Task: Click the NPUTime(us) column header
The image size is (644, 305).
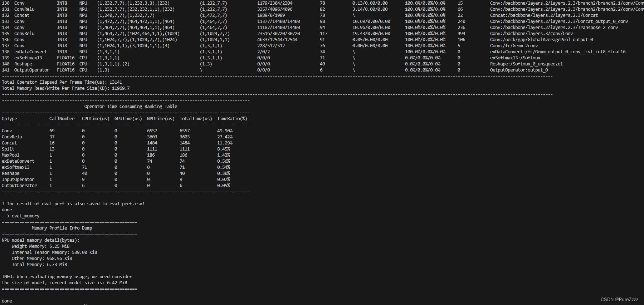Action: coord(161,118)
